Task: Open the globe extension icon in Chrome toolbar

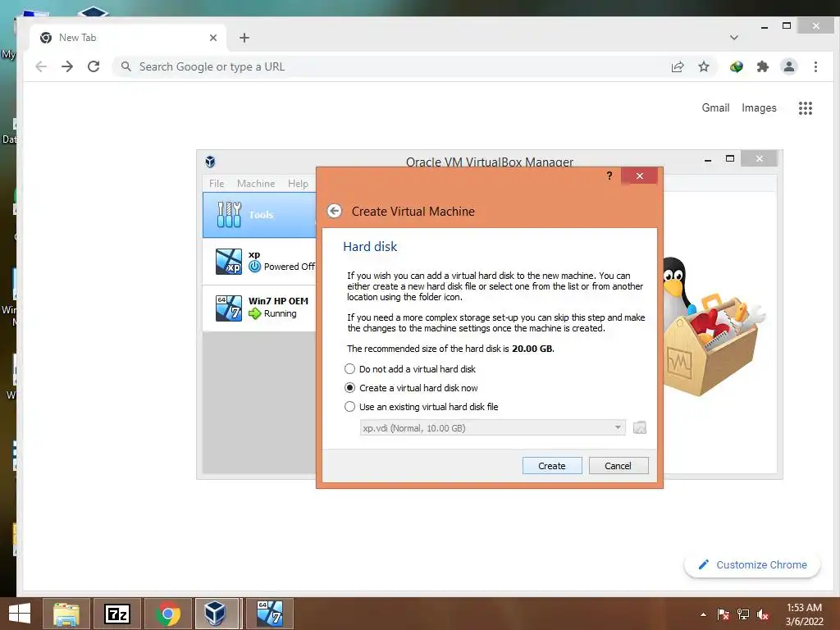Action: pyautogui.click(x=736, y=66)
